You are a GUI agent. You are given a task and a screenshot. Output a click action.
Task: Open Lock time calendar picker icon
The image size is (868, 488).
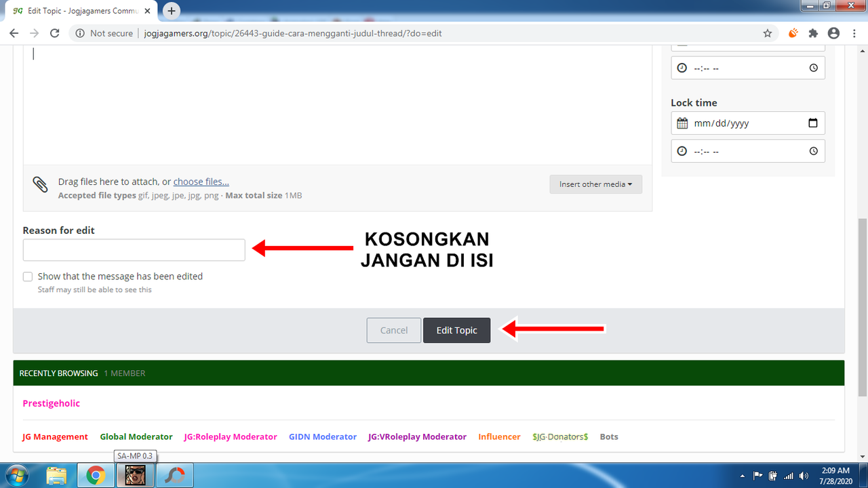tap(813, 123)
